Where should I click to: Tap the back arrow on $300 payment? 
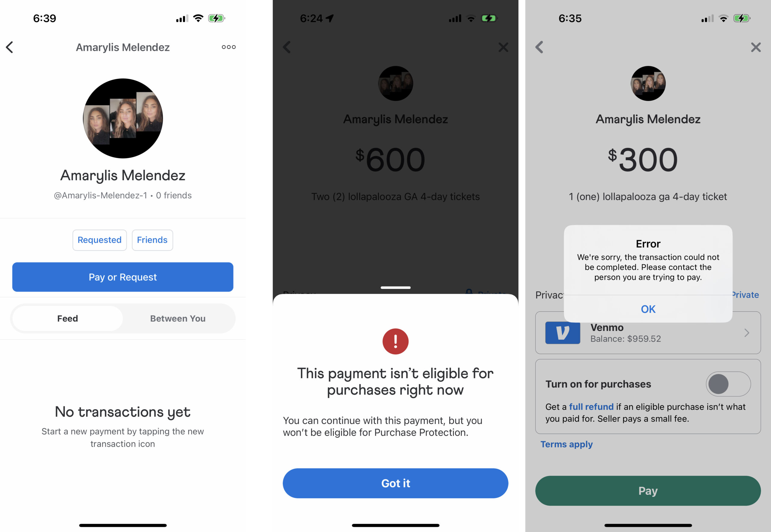540,47
